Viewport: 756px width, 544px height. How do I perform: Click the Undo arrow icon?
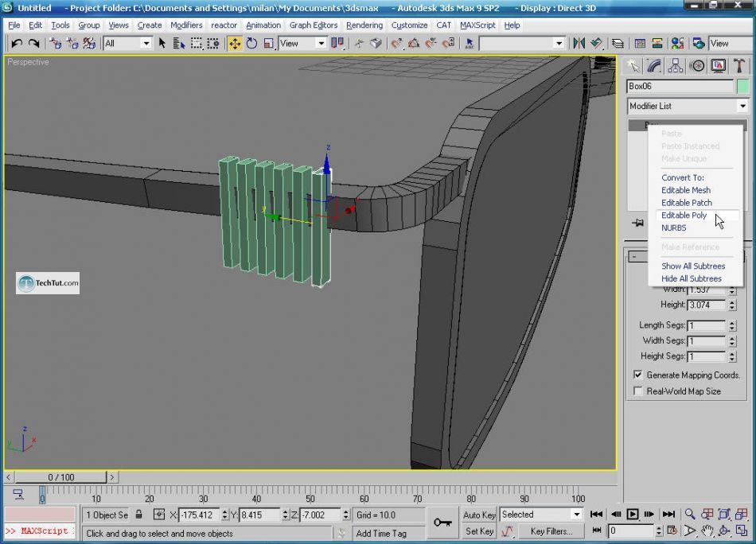17,44
